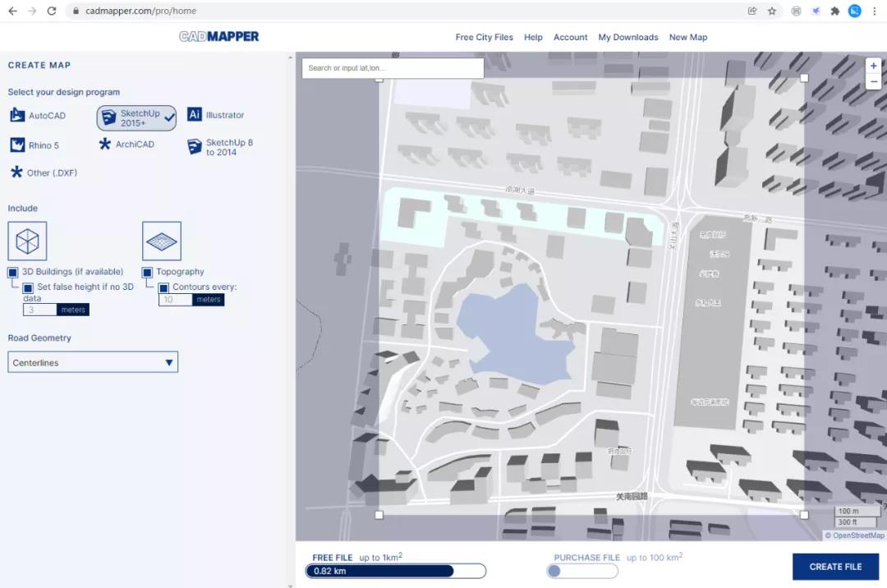Click the contour interval value field
Viewport: 887px width, 588px height.
(176, 300)
